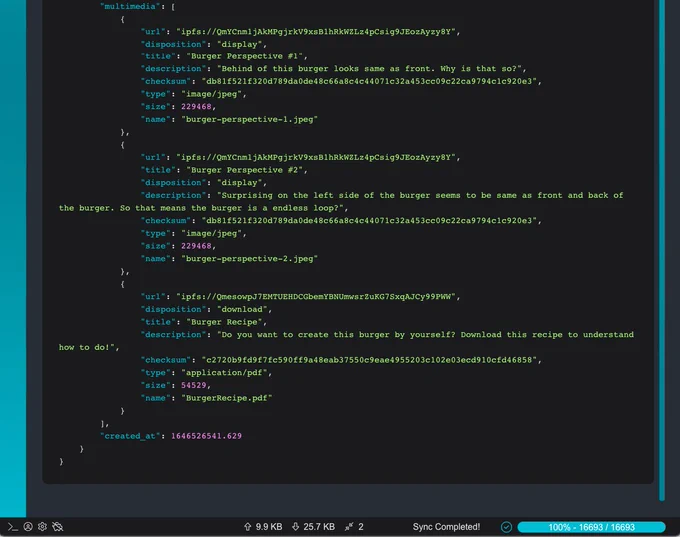The height and width of the screenshot is (537, 680).
Task: Click the title value 'Burger Recipe'
Action: pyautogui.click(x=226, y=322)
